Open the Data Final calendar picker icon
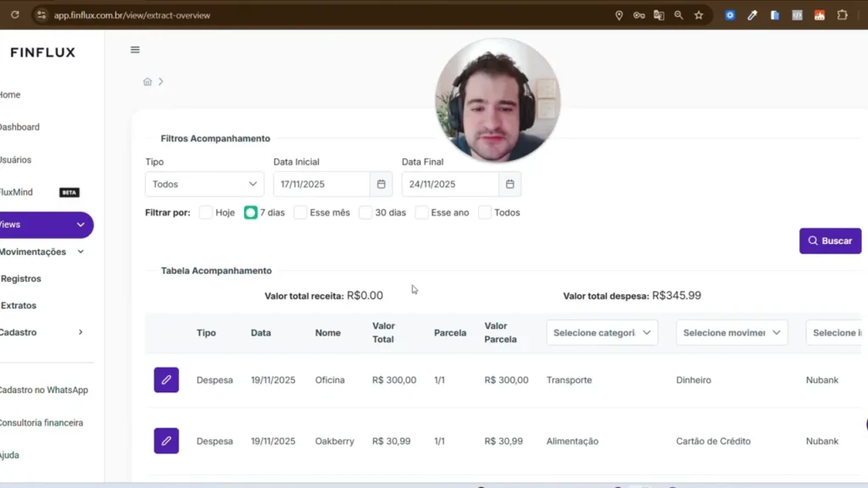The width and height of the screenshot is (868, 488). tap(509, 184)
